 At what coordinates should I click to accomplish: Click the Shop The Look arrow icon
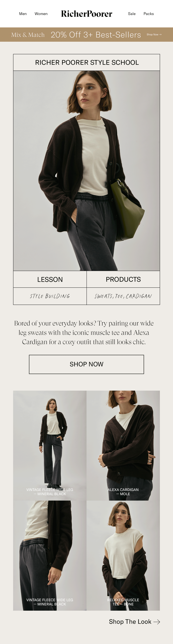157,622
